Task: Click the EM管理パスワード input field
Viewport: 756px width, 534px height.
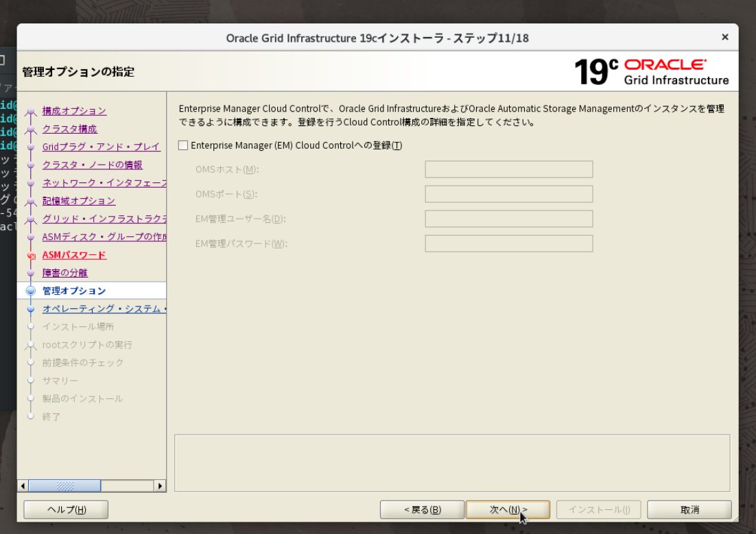Action: point(508,243)
